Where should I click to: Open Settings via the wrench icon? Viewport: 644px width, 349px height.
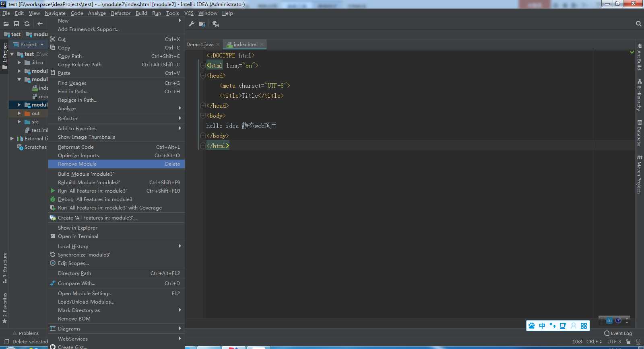(x=192, y=24)
